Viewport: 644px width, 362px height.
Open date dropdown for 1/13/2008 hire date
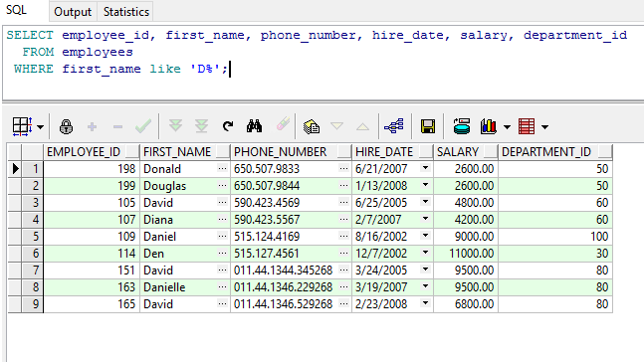point(425,185)
